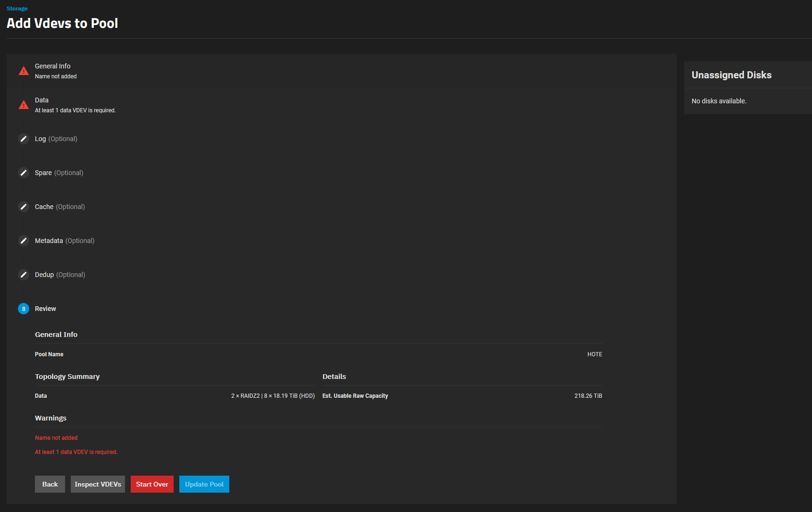The image size is (812, 512).
Task: Expand the Data step header
Action: point(42,101)
